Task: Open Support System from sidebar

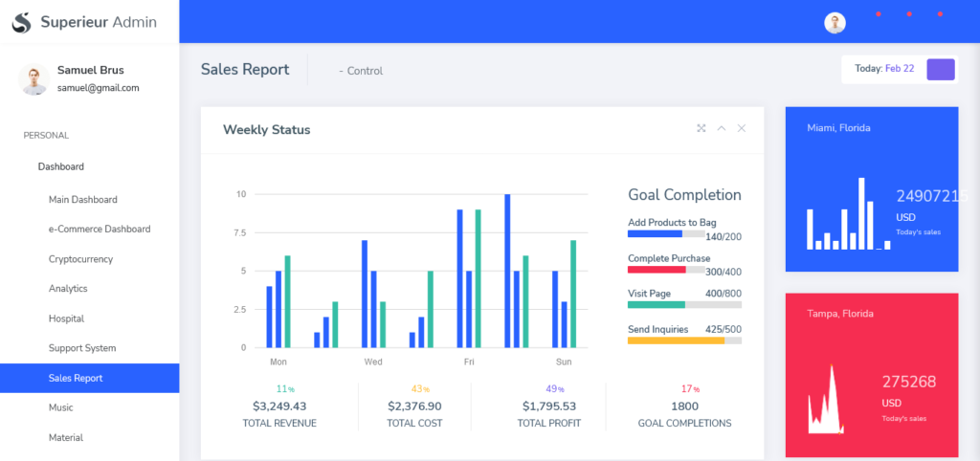Action: [82, 348]
